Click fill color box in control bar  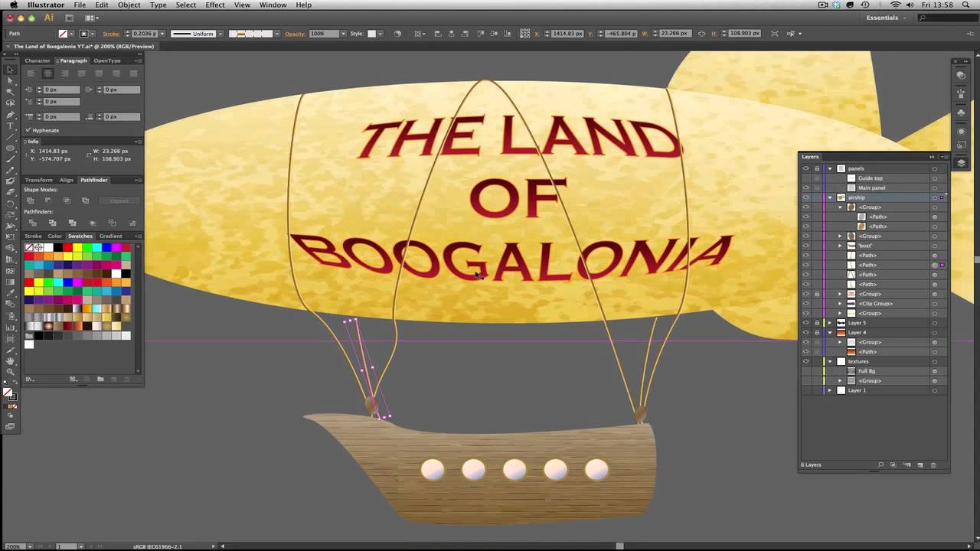pyautogui.click(x=64, y=34)
